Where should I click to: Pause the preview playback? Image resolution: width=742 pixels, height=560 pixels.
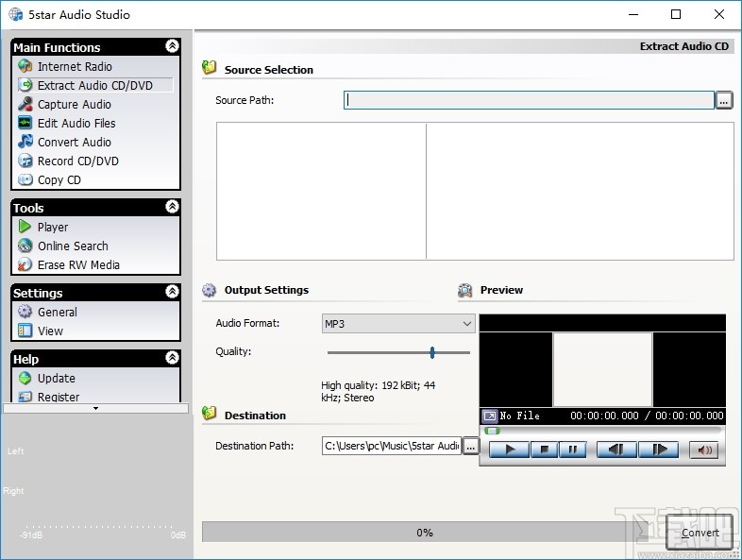point(573,450)
